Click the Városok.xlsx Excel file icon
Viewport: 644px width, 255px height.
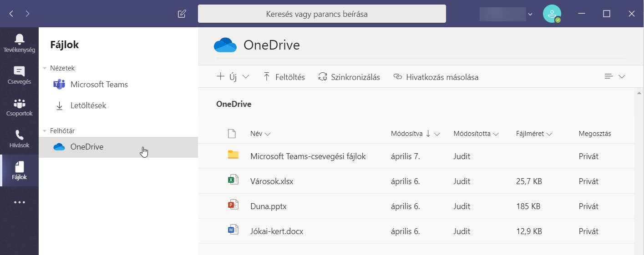tap(233, 180)
